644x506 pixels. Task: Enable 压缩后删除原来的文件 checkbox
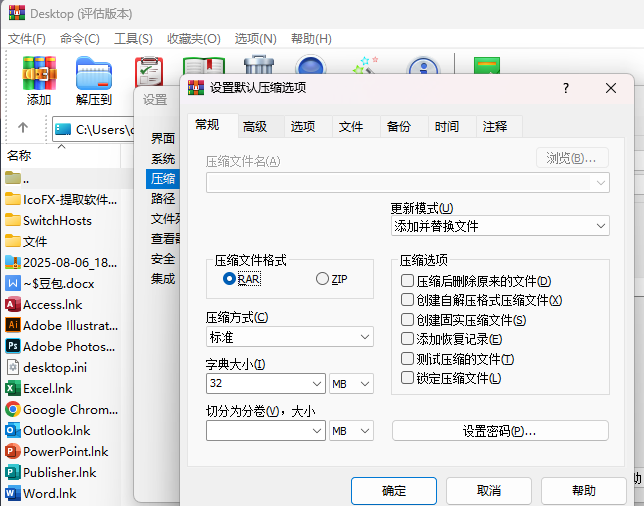click(407, 282)
